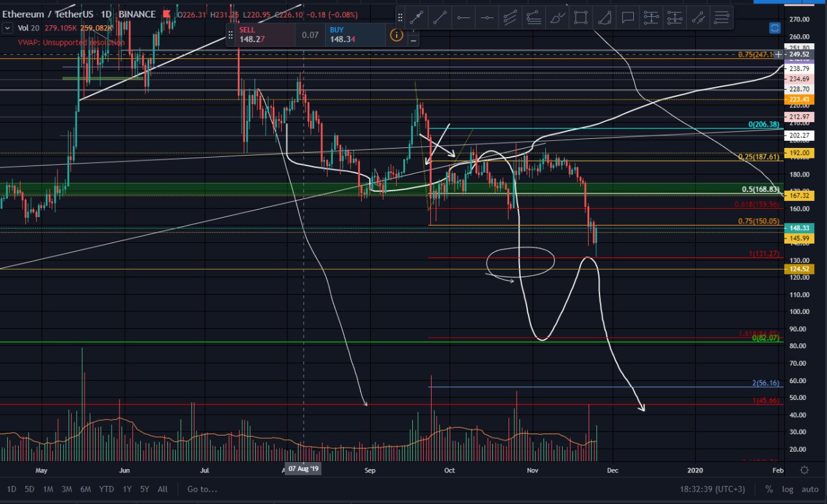Image resolution: width=827 pixels, height=504 pixels.
Task: Switch to 1M time range
Action: click(x=48, y=489)
